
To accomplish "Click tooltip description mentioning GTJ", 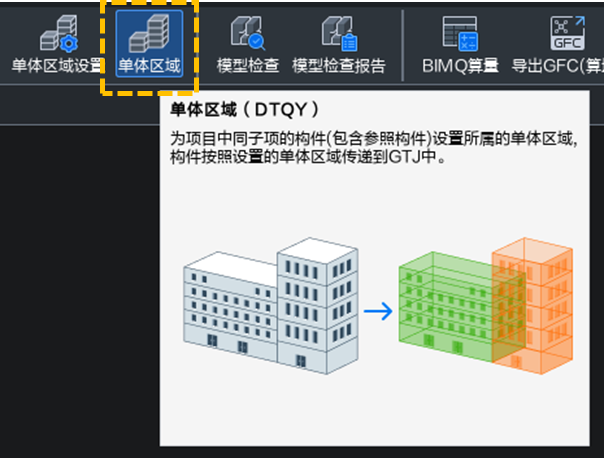I will click(374, 147).
